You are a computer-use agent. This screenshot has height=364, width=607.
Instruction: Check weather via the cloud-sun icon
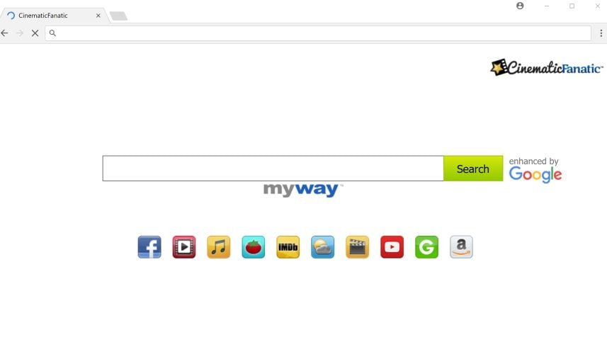click(322, 246)
